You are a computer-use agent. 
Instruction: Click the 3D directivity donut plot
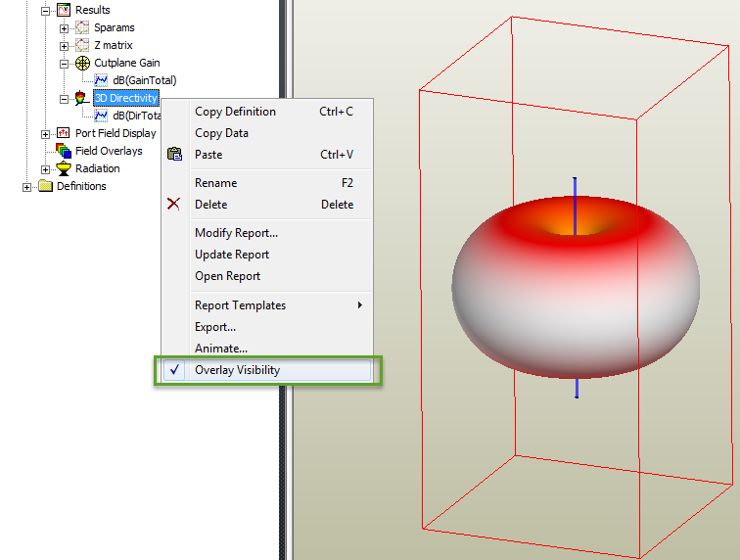(576, 287)
